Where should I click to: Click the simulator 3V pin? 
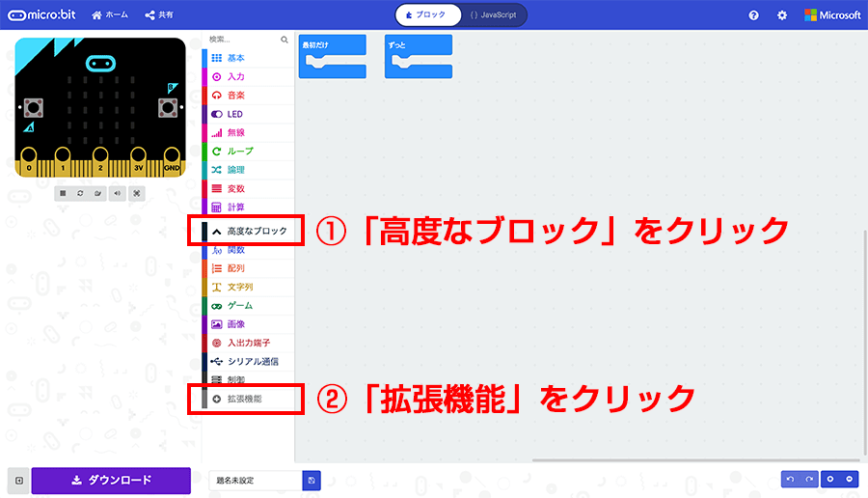point(138,162)
